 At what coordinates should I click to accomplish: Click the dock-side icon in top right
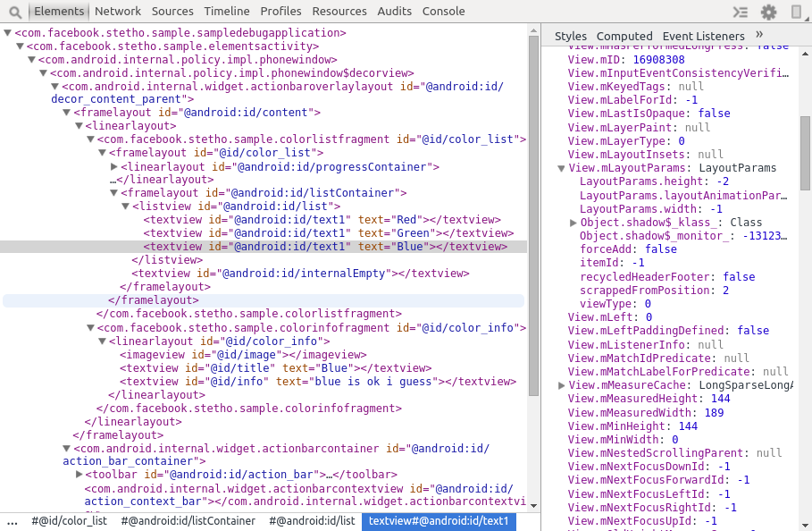(797, 12)
